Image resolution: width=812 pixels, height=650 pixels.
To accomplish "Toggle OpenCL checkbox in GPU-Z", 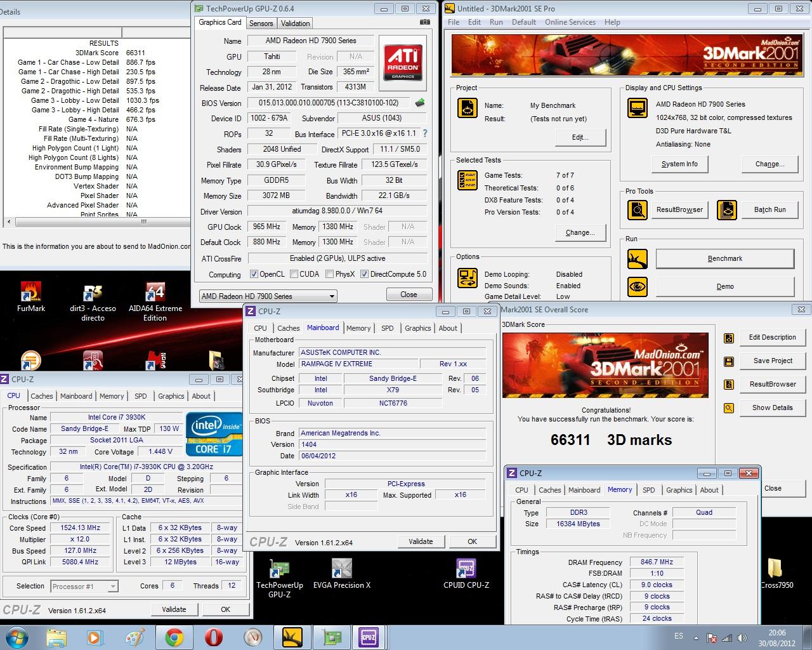I will coord(254,274).
